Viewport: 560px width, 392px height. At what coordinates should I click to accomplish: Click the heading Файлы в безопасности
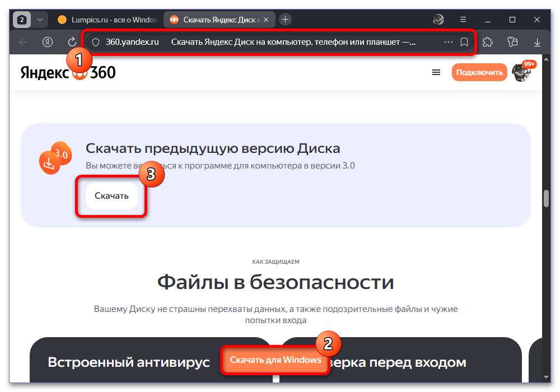tap(276, 282)
